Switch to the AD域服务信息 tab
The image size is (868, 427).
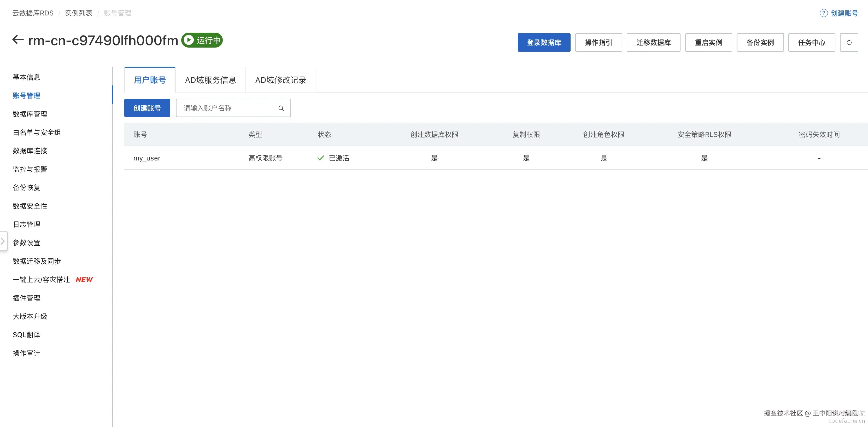pyautogui.click(x=210, y=80)
